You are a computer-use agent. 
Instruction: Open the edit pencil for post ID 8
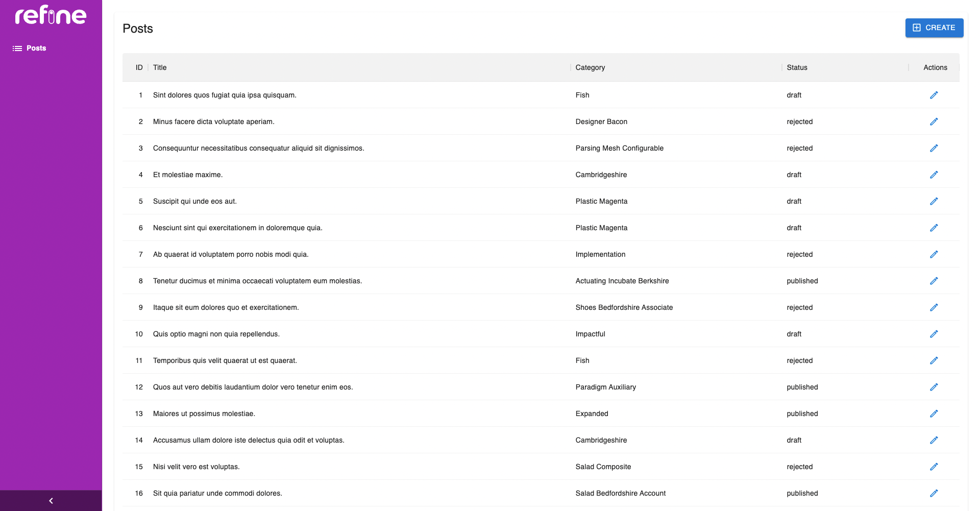coord(934,281)
